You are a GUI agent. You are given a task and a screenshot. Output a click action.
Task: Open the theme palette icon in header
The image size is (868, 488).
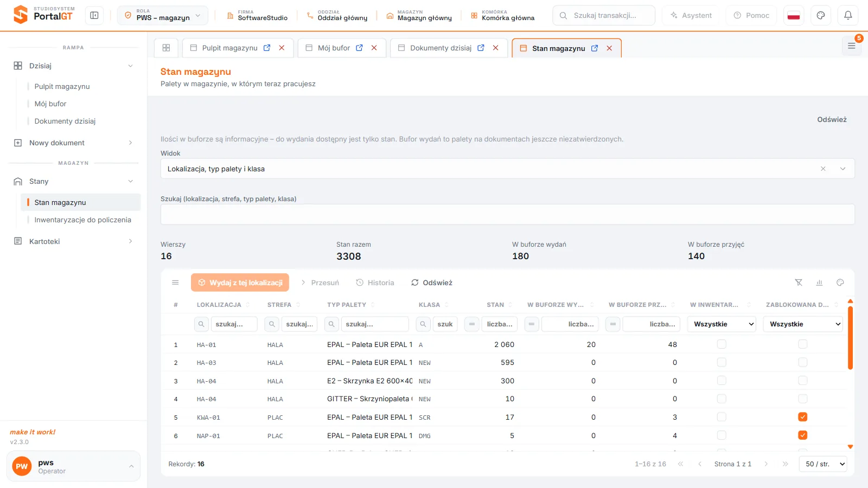[821, 16]
